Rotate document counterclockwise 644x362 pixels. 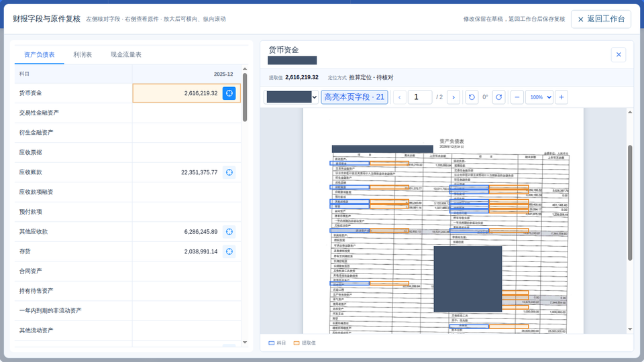(472, 97)
